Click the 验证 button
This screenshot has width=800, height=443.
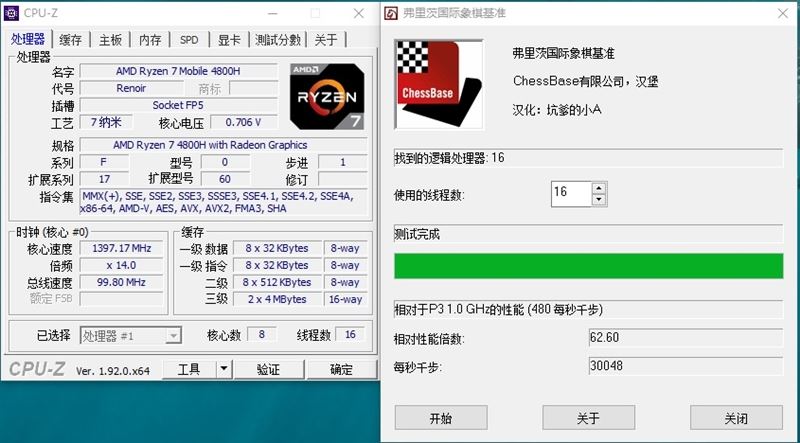coord(269,369)
